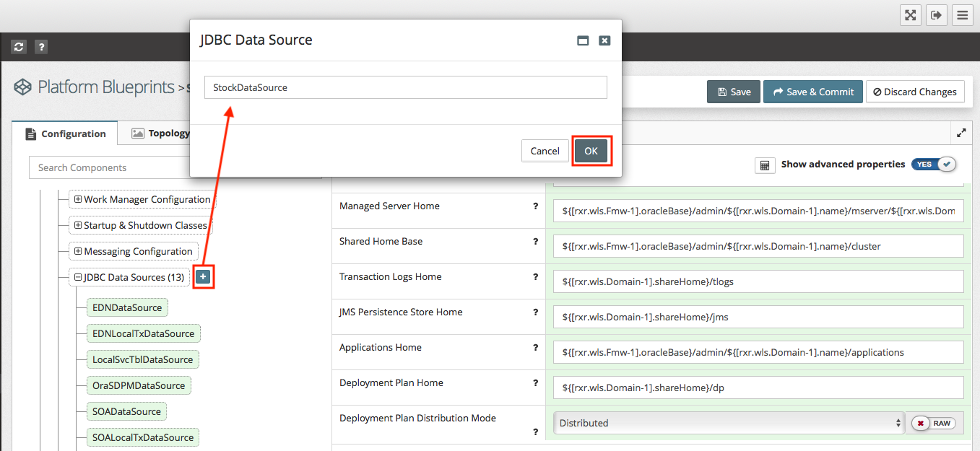
Task: Open Deployment Plan Distribution Mode dropdown
Action: (x=728, y=424)
